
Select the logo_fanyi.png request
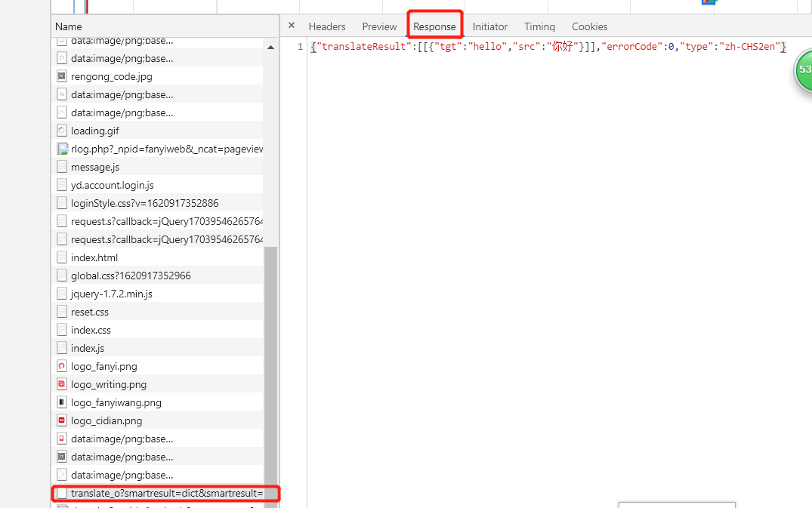click(x=157, y=366)
